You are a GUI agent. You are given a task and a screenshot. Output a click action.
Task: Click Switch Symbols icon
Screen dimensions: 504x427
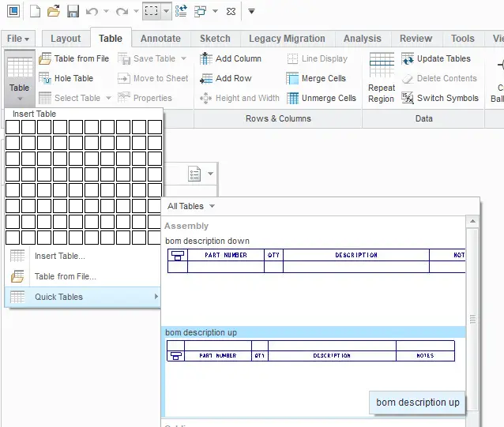tap(408, 98)
